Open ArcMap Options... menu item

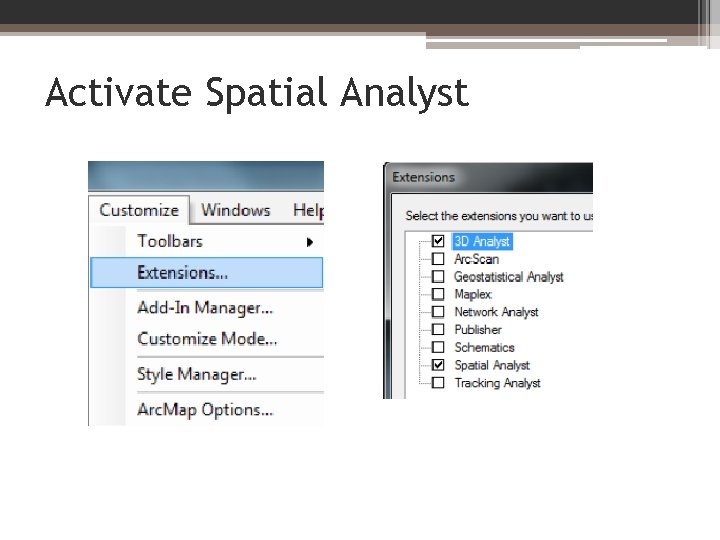coord(205,410)
